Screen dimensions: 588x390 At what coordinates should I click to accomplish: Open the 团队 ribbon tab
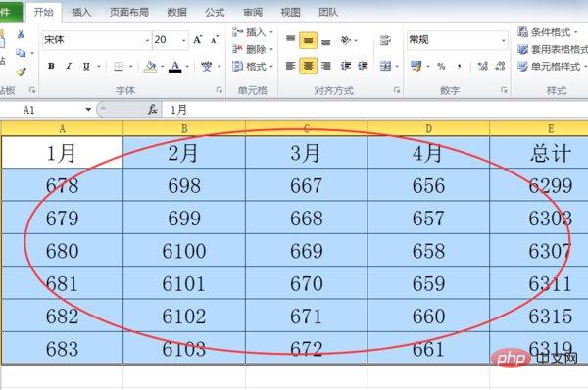tap(328, 12)
